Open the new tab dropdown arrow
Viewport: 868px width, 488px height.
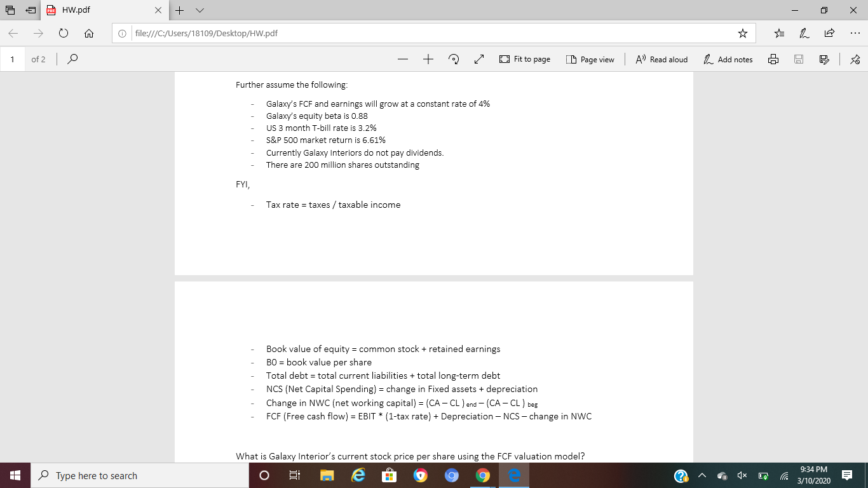[199, 10]
